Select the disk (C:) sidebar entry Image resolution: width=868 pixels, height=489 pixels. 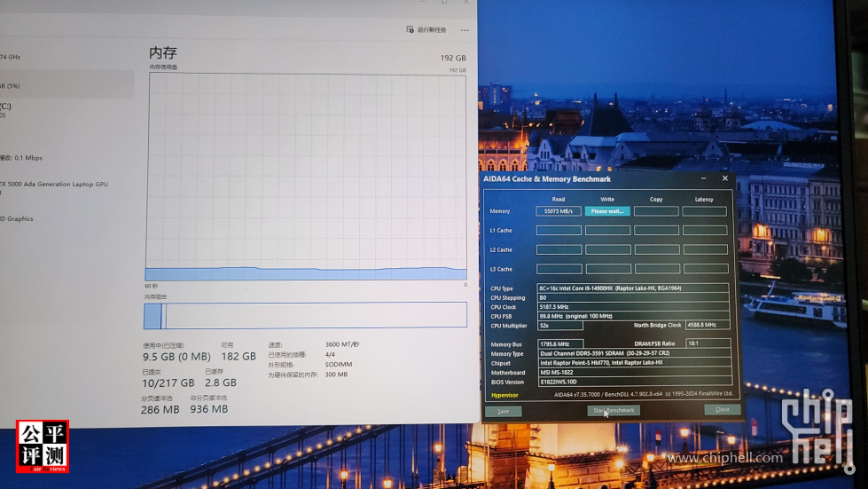[5, 109]
